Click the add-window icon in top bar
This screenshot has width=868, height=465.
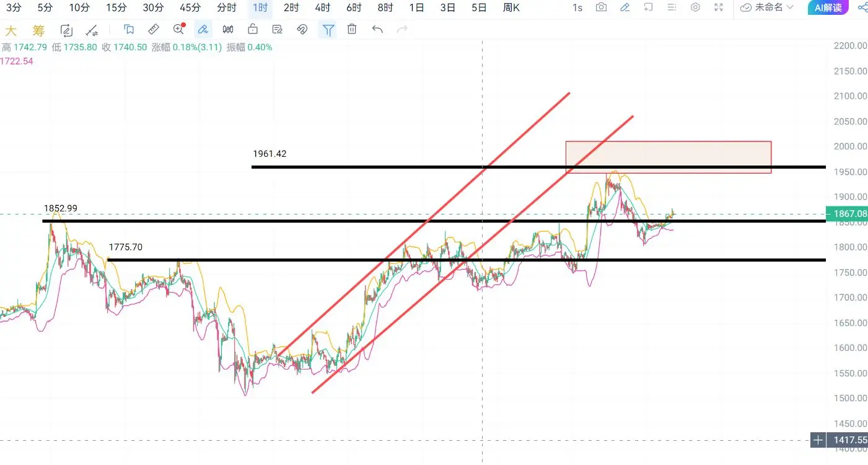[x=648, y=7]
